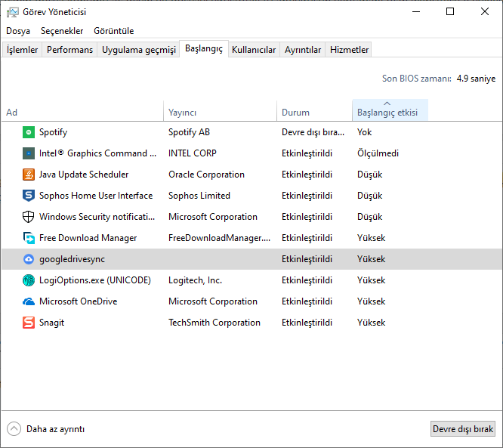
Task: Select the Sophos Home shield icon
Action: pyautogui.click(x=29, y=196)
